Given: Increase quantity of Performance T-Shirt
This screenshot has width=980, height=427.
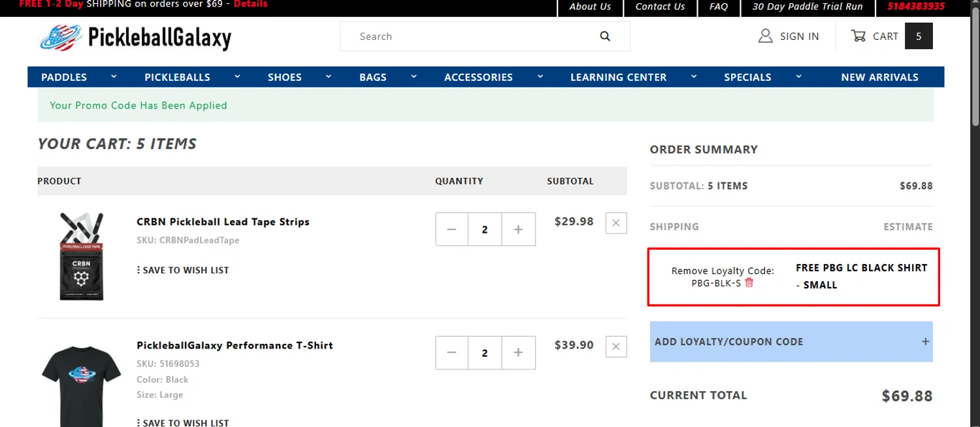Looking at the screenshot, I should coord(519,353).
